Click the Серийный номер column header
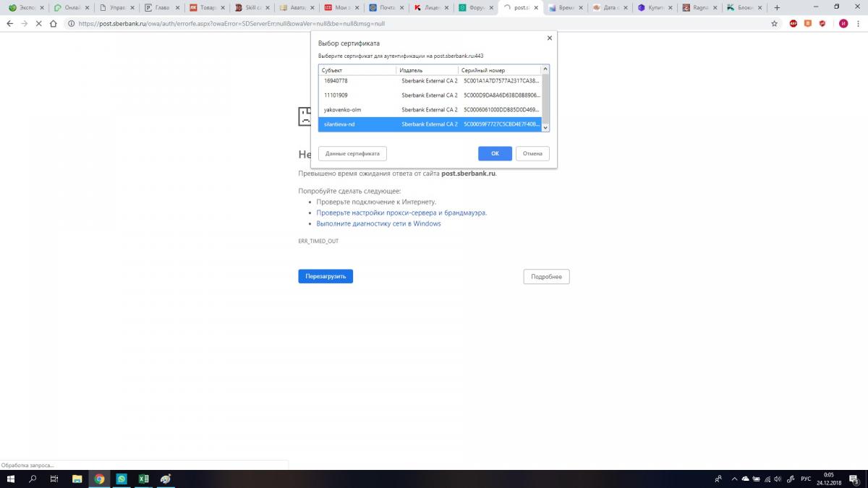868x488 pixels. click(x=499, y=70)
